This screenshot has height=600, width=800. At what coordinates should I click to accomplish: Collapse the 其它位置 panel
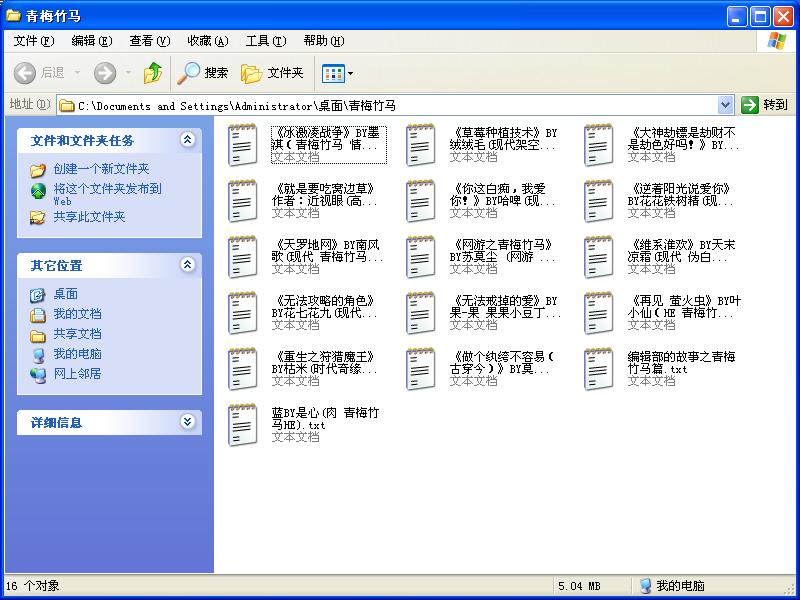(x=187, y=265)
